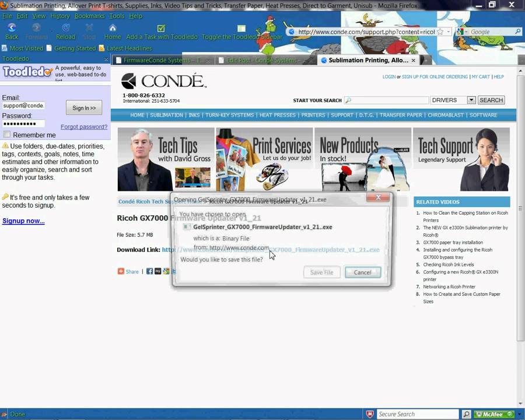Open the Most Visited bookmarks folder
Screen dimensions: 525x420
(x=23, y=48)
